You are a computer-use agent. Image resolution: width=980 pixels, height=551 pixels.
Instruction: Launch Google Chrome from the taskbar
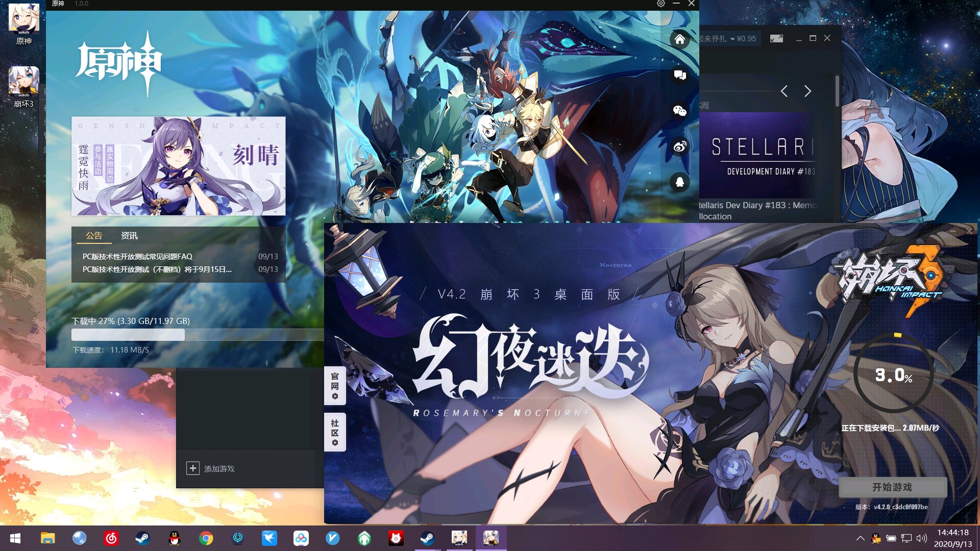[206, 538]
